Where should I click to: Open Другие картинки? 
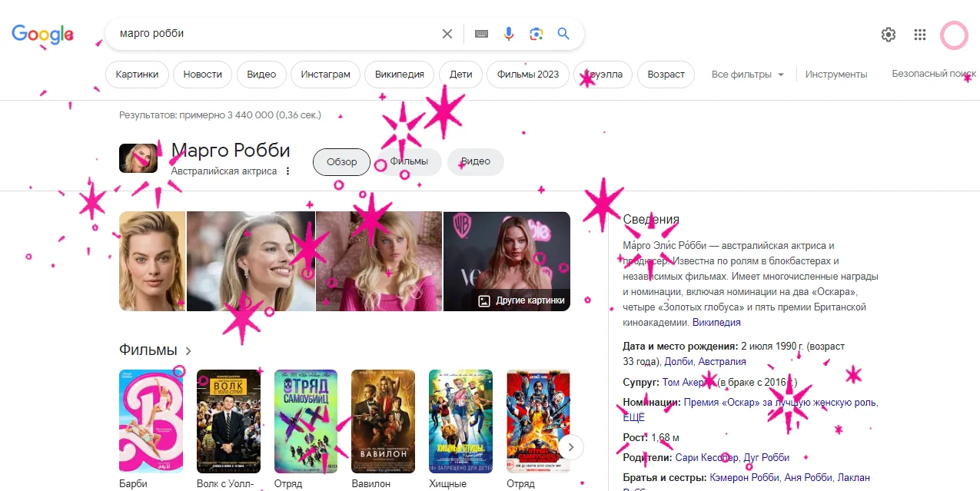[x=522, y=300]
